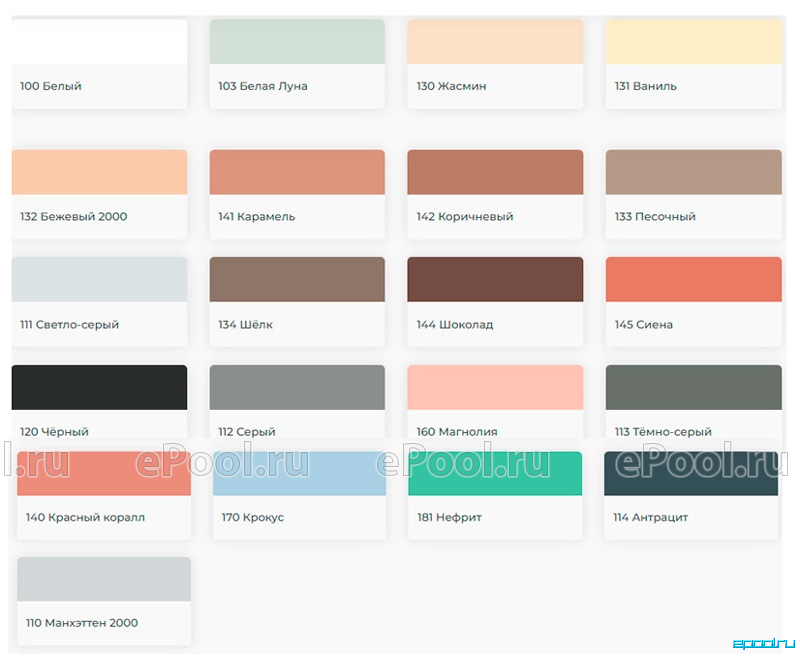Image resolution: width=800 pixels, height=656 pixels.
Task: Select the 133 Песочный color swatch
Action: (693, 172)
